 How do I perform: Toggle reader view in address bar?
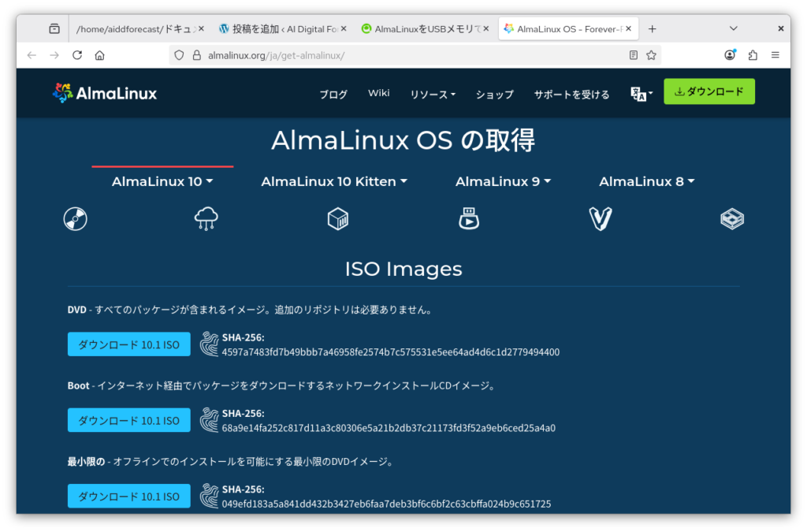(x=634, y=55)
